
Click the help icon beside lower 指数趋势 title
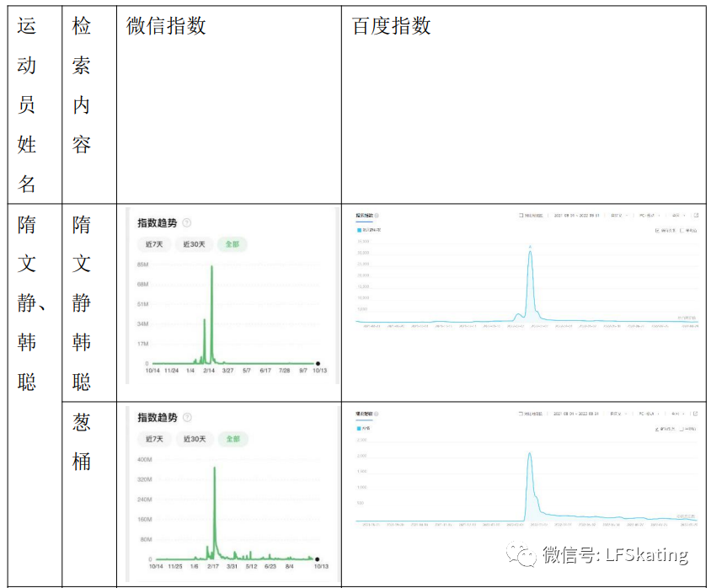pos(186,418)
